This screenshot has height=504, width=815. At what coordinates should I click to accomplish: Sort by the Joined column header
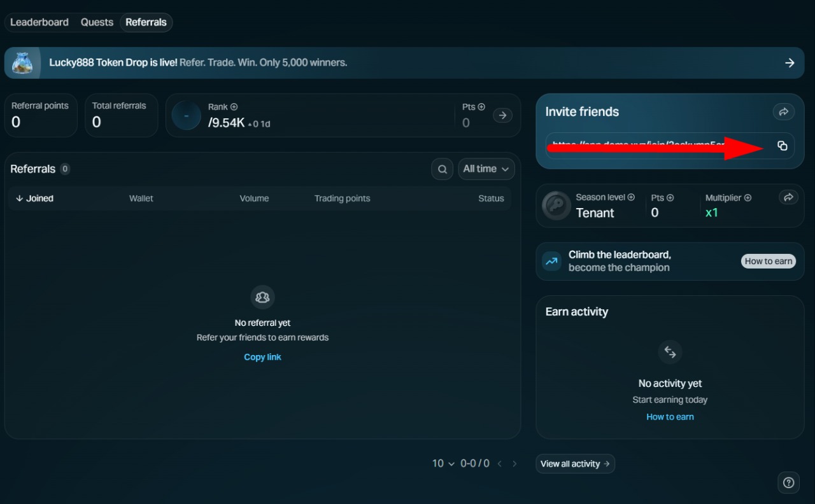(x=34, y=199)
